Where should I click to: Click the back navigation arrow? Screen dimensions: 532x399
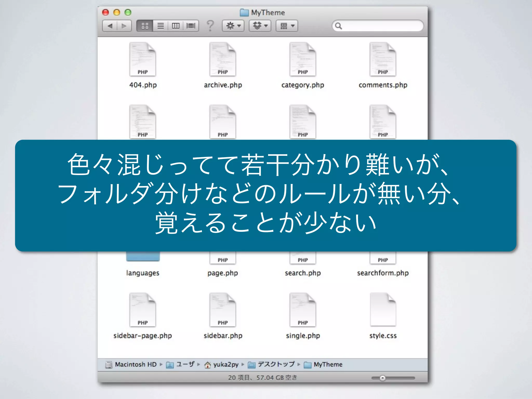(110, 26)
